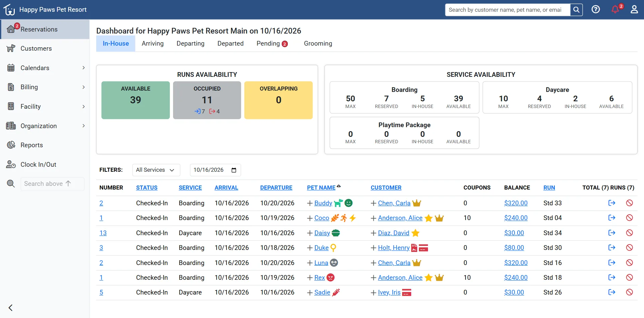Screen dimensions: 644x318
Task: Open the notifications bell
Action: point(615,9)
